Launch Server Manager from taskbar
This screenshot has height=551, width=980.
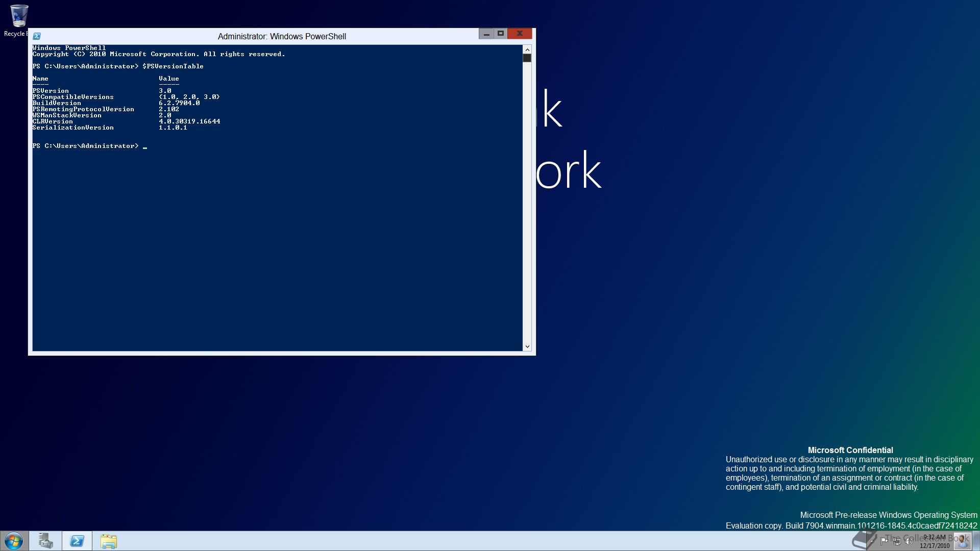click(45, 541)
